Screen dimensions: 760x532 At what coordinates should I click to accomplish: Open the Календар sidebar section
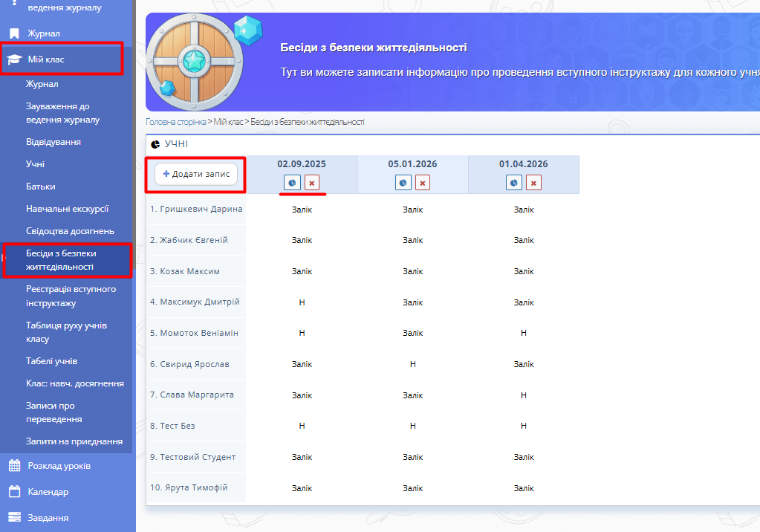(48, 492)
